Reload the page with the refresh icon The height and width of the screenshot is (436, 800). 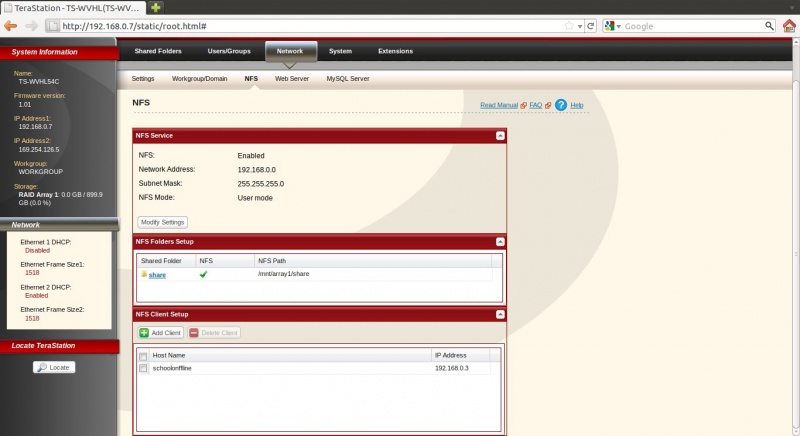tap(591, 25)
